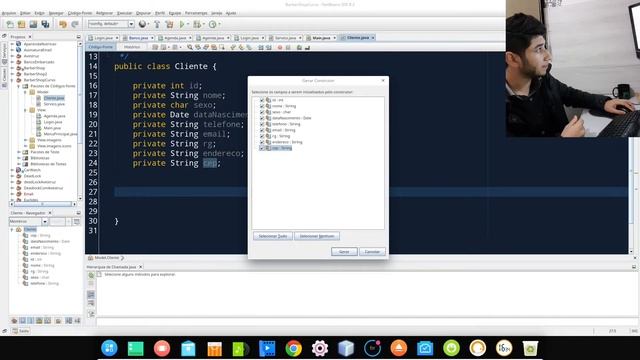Click the Build Project hammer icon
Viewport: 640px width, 360px height.
157,24
